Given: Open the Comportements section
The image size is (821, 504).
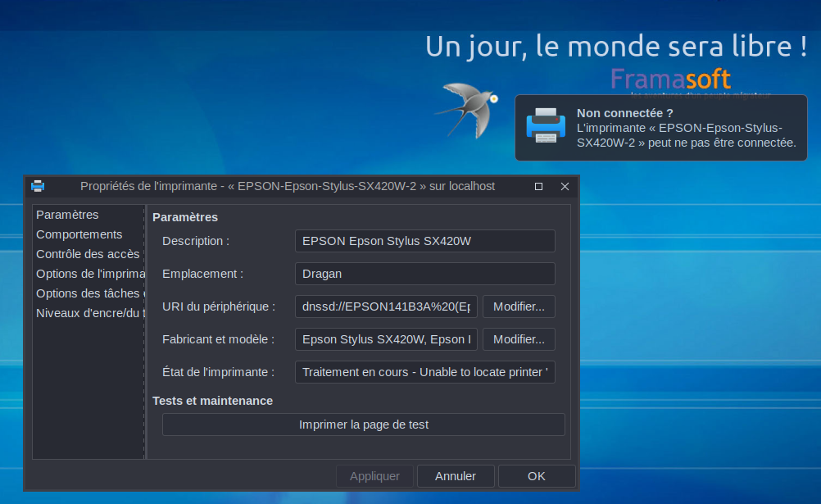Looking at the screenshot, I should pos(79,234).
